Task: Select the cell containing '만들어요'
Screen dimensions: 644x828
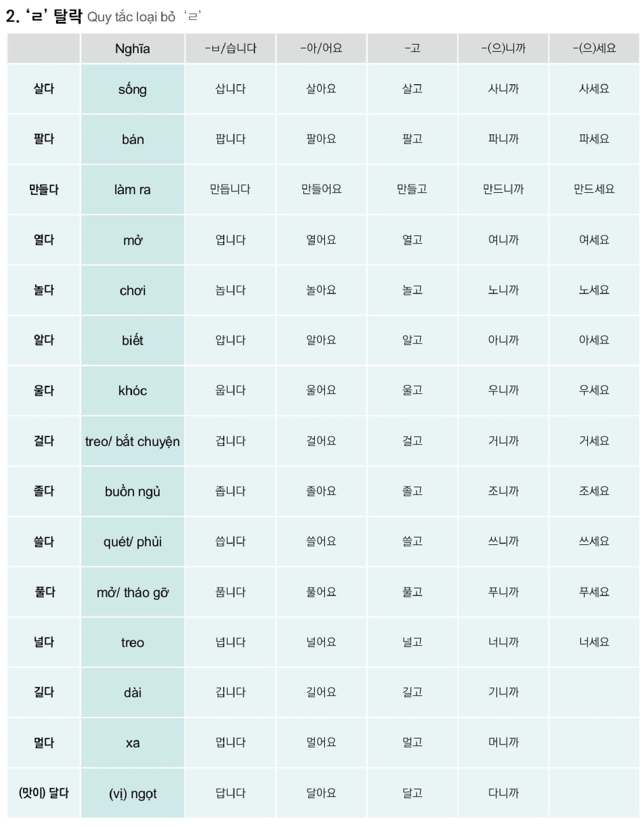Action: pyautogui.click(x=321, y=189)
